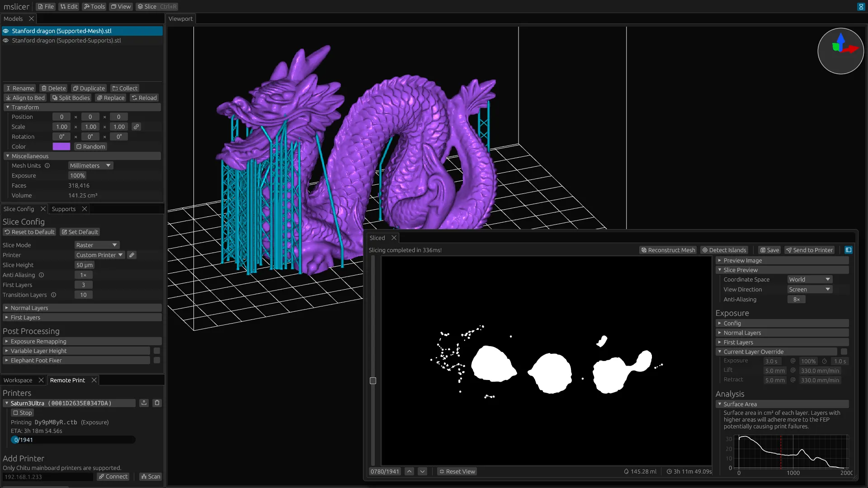Click the Detect Islands button
The image size is (868, 488).
(x=724, y=250)
